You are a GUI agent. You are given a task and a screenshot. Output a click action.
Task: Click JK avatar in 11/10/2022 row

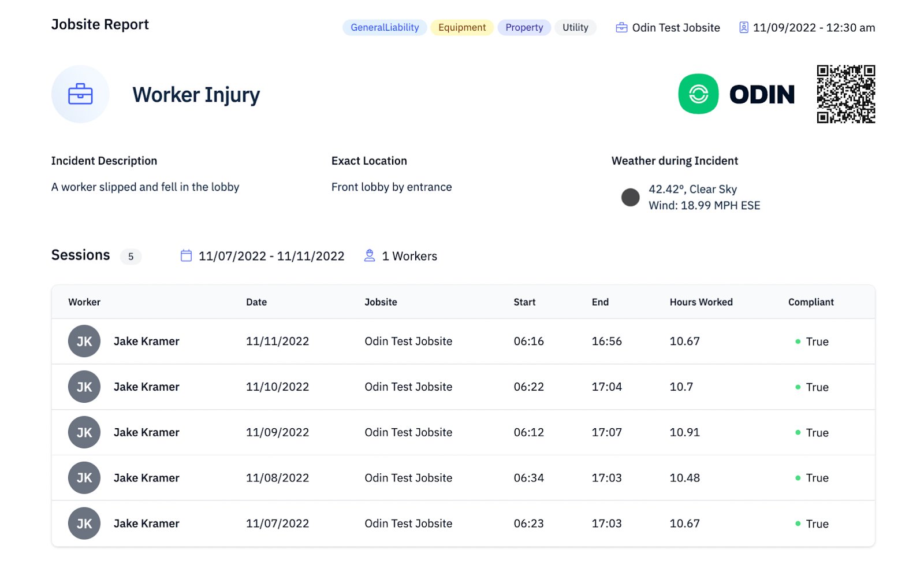[x=84, y=387]
